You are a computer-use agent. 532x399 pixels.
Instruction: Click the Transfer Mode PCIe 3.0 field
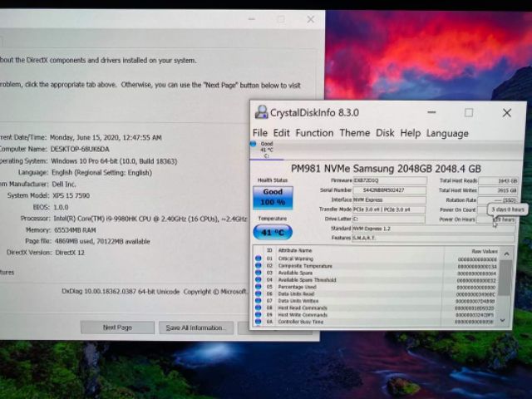click(389, 209)
